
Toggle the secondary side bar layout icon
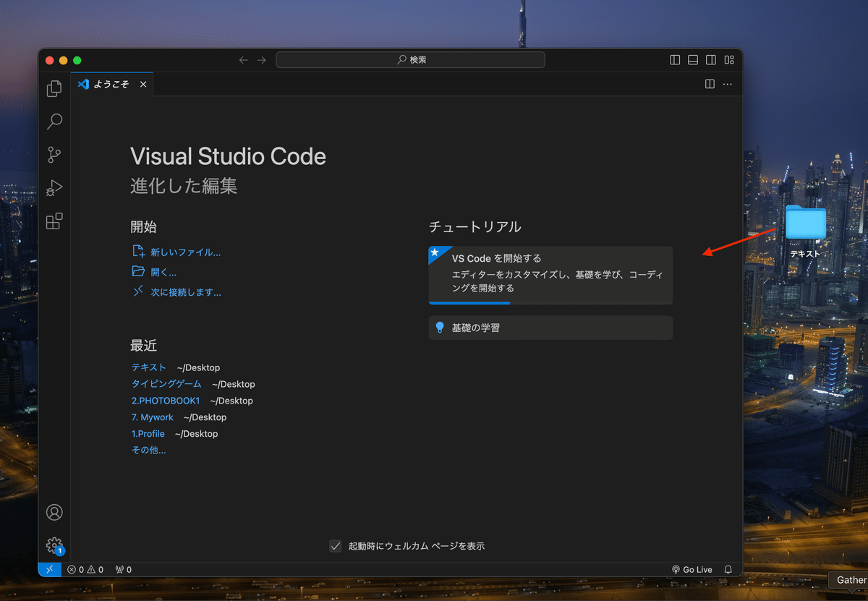coord(711,60)
